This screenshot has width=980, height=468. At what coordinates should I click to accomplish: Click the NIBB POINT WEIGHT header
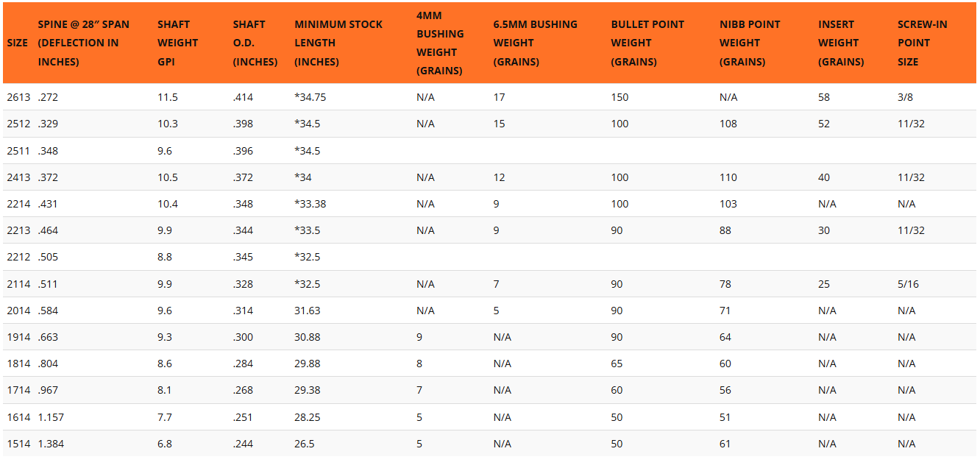[751, 43]
